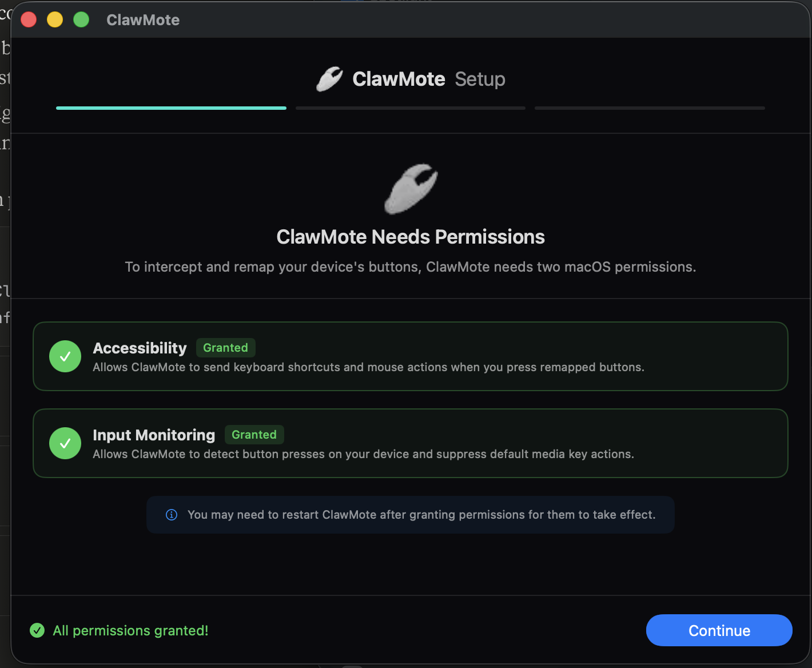Click the checkmark beside All permissions granted
Viewport: 812px width, 668px height.
click(37, 630)
